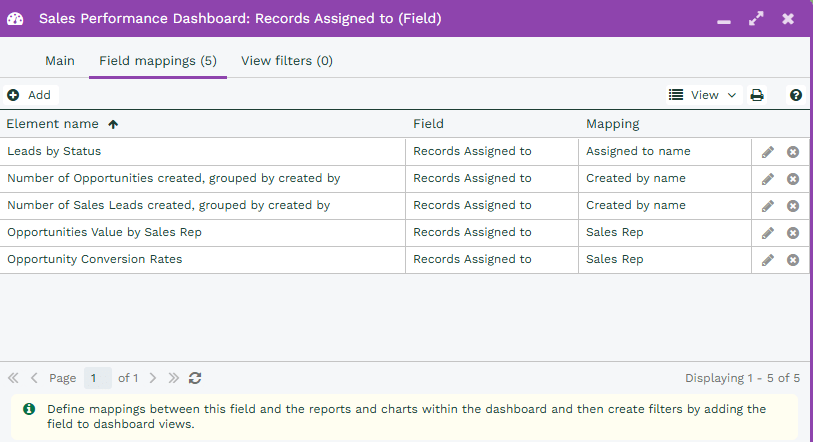Open help via the question mark icon
Viewport: 813px width, 442px height.
796,95
